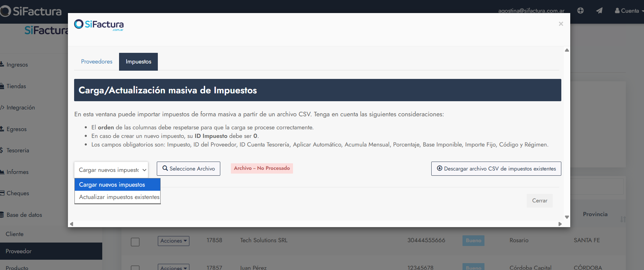Screen dimensions: 644x270
Task: Open Acciones dropdown for Tech Solutions SRL
Action: pos(173,241)
